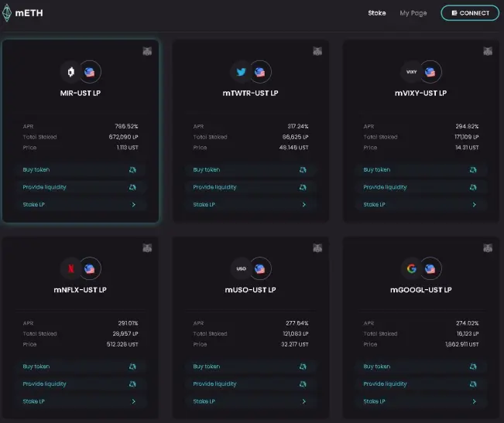The height and width of the screenshot is (423, 504).
Task: Click Buy token in MIR-UST LP card
Action: click(81, 169)
